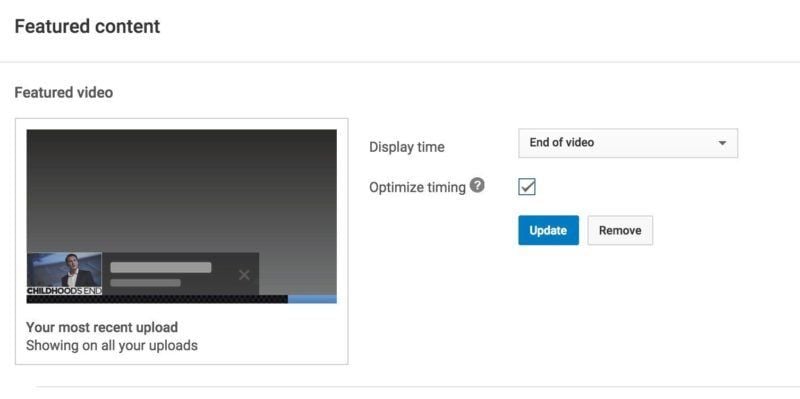The height and width of the screenshot is (399, 800).
Task: Click the gray title placeholder in overlay
Action: tap(161, 267)
